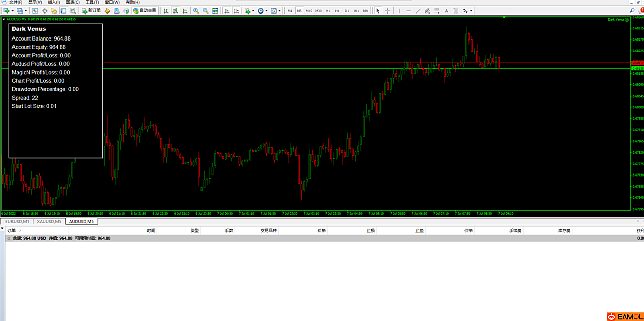This screenshot has height=321, width=644.
Task: Select the Fibonacci retracement tool
Action: [x=437, y=11]
